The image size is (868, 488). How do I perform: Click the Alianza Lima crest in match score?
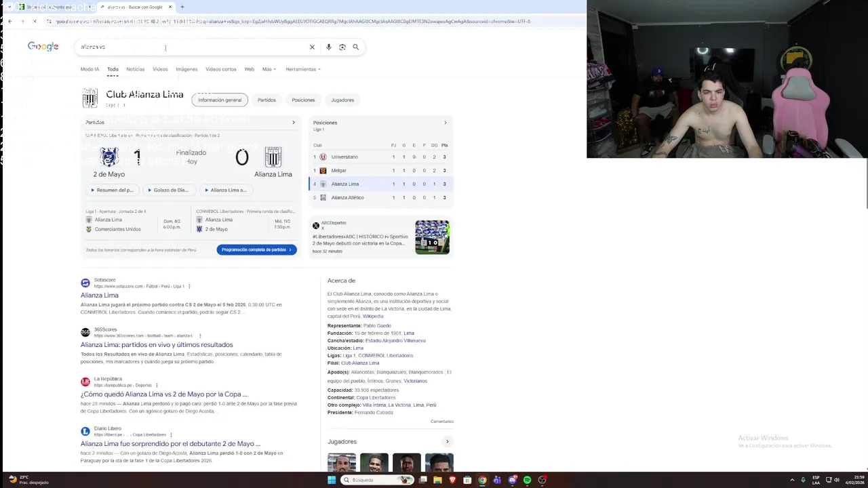coord(273,157)
